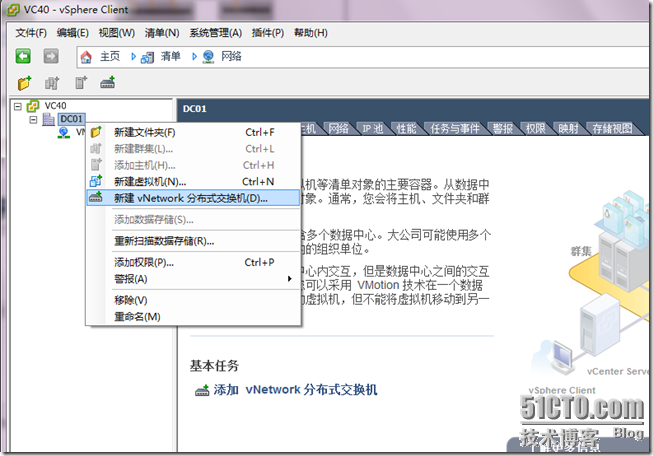Expand the 警报(A) submenu arrow
The width and height of the screenshot is (653, 456).
289,279
